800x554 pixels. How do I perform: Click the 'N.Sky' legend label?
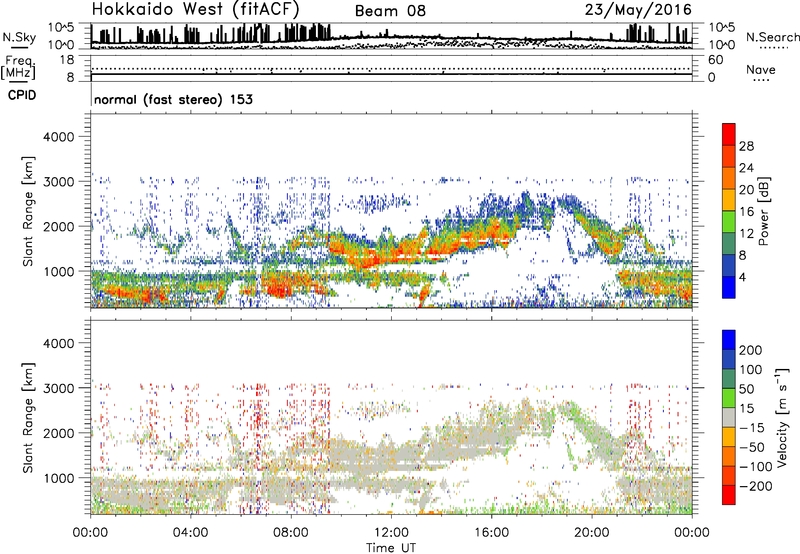point(19,37)
